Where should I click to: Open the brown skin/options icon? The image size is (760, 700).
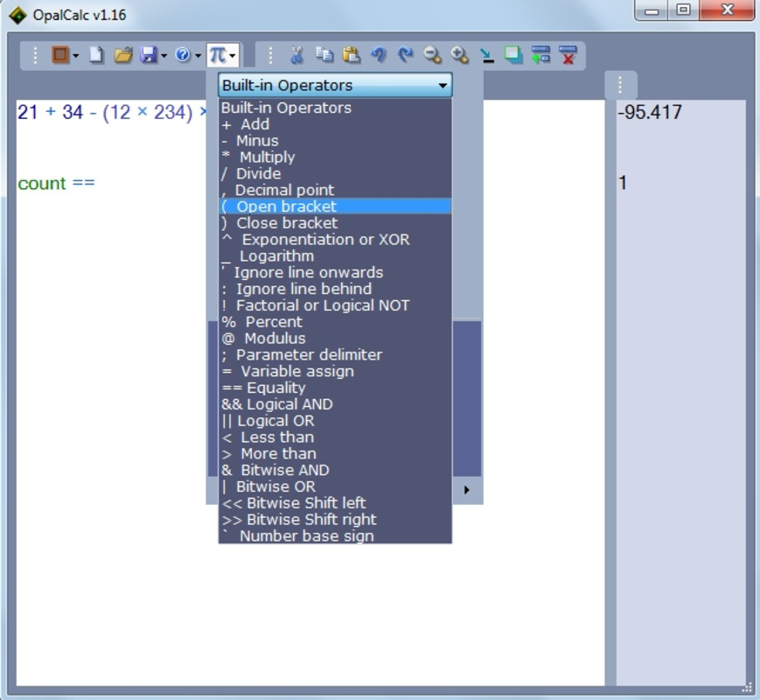point(60,55)
